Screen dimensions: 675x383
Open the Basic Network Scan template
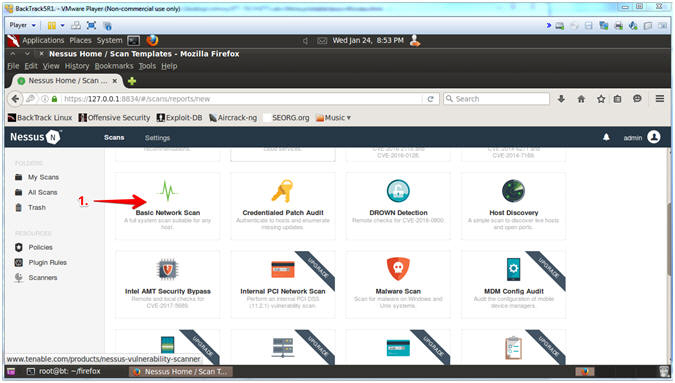click(167, 206)
